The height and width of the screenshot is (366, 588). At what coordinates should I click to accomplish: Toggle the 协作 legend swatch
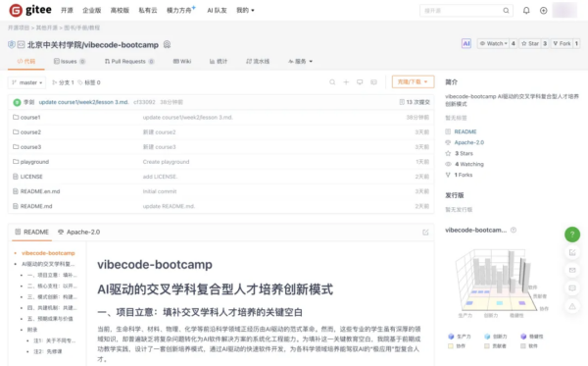pos(451,346)
